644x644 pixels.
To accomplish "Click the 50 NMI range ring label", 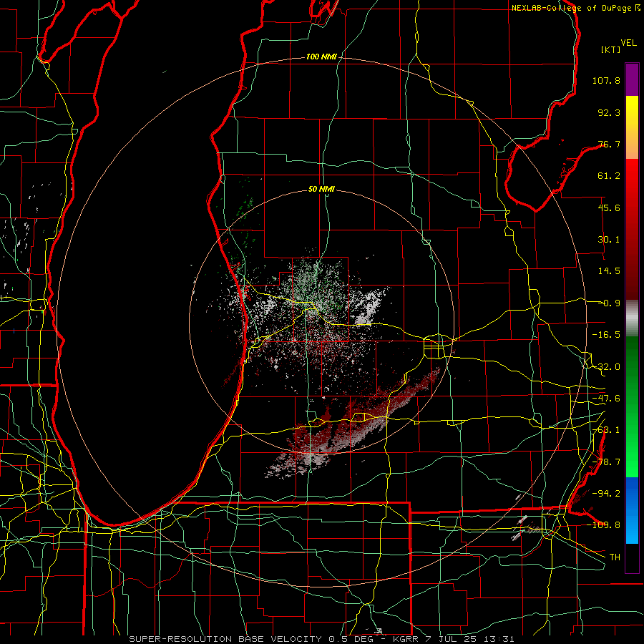I will [x=321, y=189].
